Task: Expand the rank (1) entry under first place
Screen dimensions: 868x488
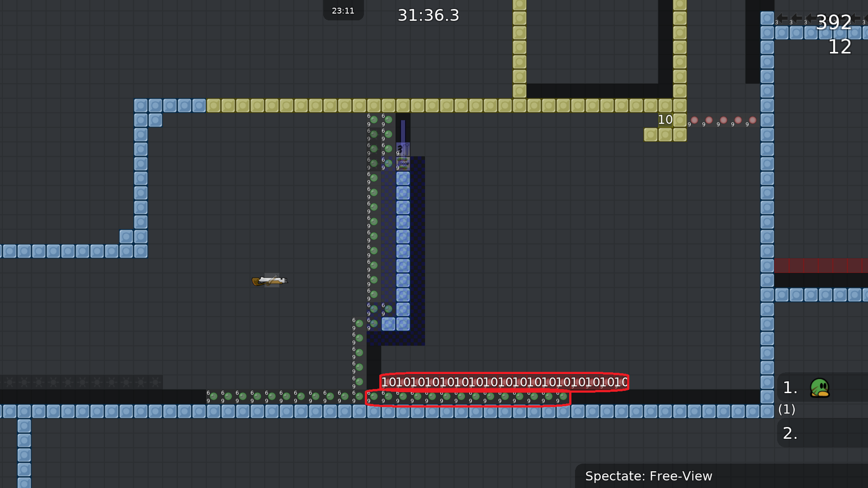Action: 787,410
